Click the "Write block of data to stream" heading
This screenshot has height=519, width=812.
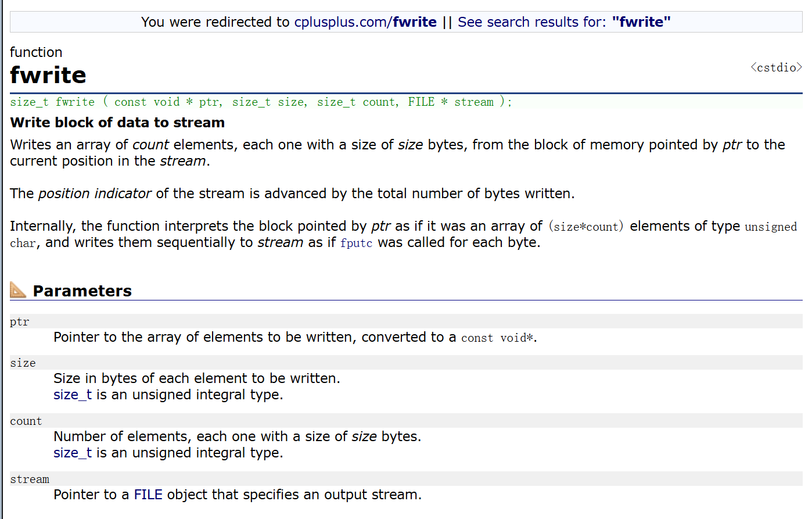[117, 123]
